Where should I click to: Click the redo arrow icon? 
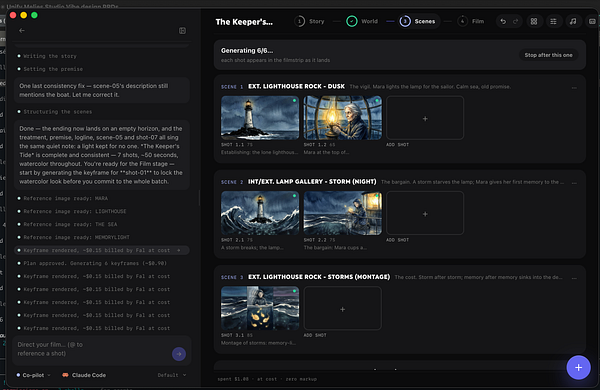click(x=515, y=21)
